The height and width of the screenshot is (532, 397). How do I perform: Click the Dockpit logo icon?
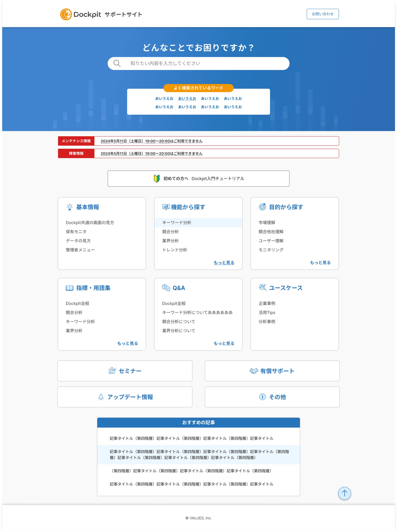coord(66,14)
